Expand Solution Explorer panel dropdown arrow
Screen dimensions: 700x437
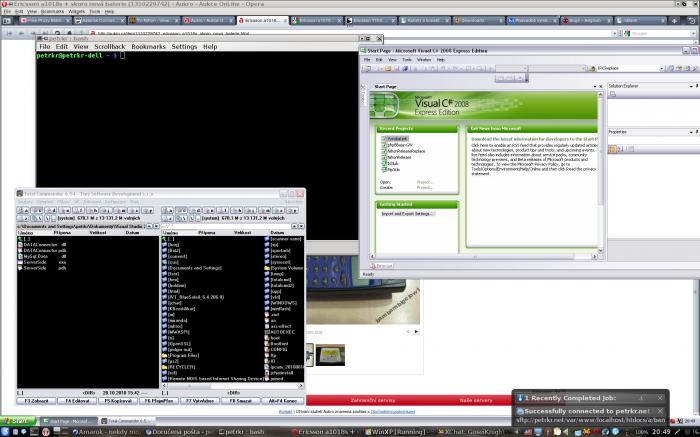691,86
